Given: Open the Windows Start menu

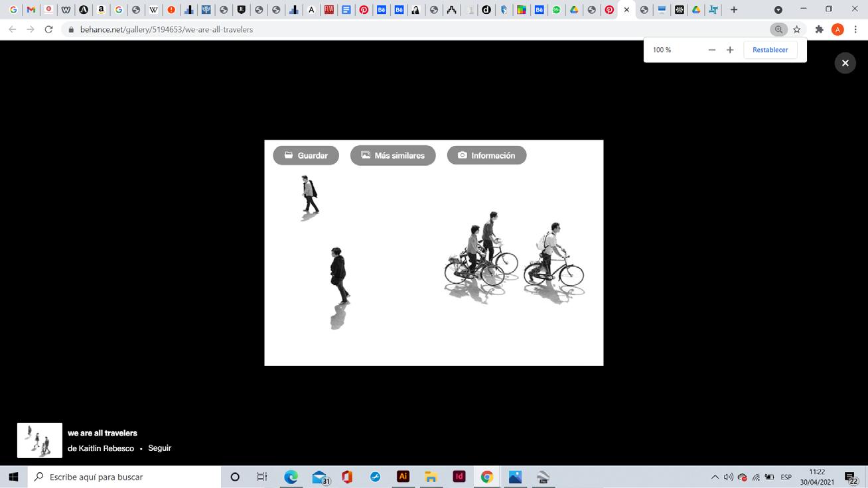Looking at the screenshot, I should [13, 477].
